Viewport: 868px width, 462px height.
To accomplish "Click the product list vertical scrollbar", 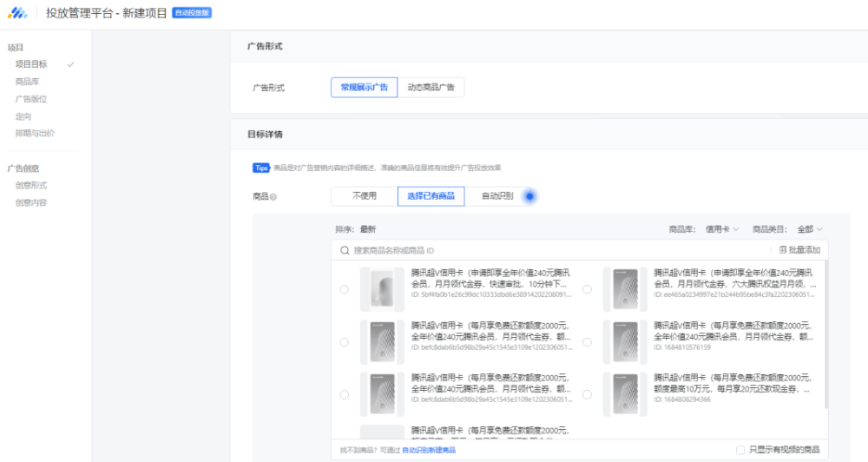I will tap(825, 335).
